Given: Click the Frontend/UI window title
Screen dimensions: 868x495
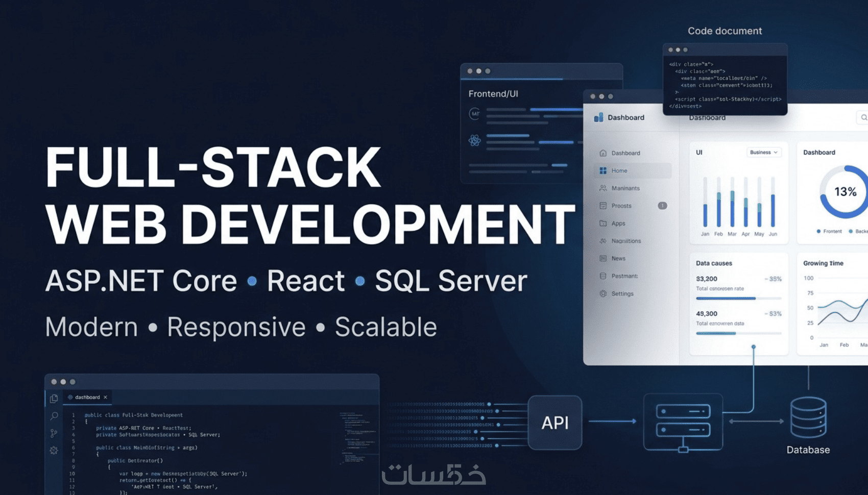Looking at the screenshot, I should tap(493, 94).
